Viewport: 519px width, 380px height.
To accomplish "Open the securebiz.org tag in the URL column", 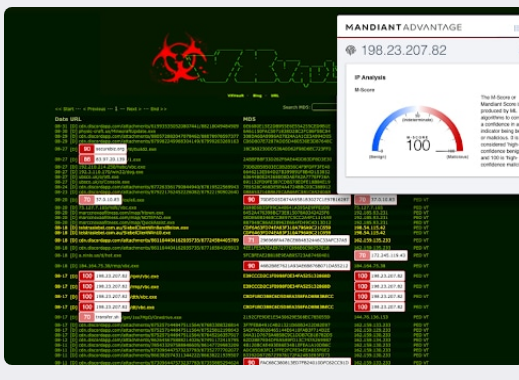I will pyautogui.click(x=110, y=149).
